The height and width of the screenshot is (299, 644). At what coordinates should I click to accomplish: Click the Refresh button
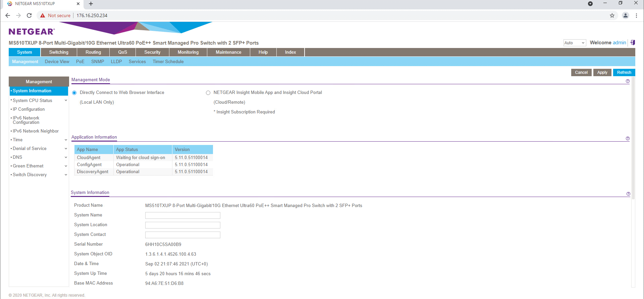[624, 72]
